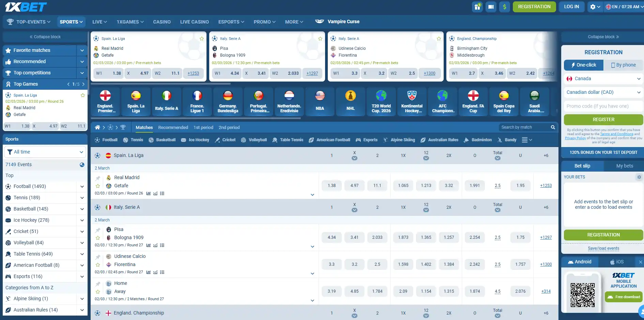644x320 pixels.
Task: Switch to the Recommended tab
Action: [173, 127]
